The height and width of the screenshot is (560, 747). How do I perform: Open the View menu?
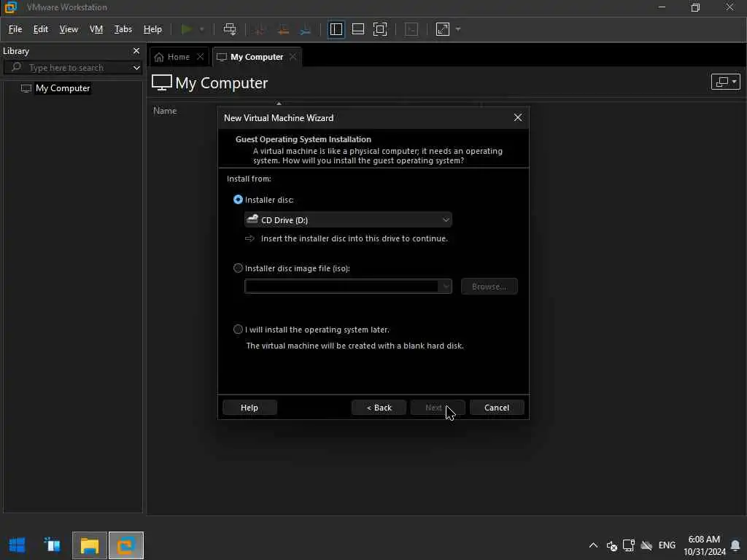(x=69, y=29)
